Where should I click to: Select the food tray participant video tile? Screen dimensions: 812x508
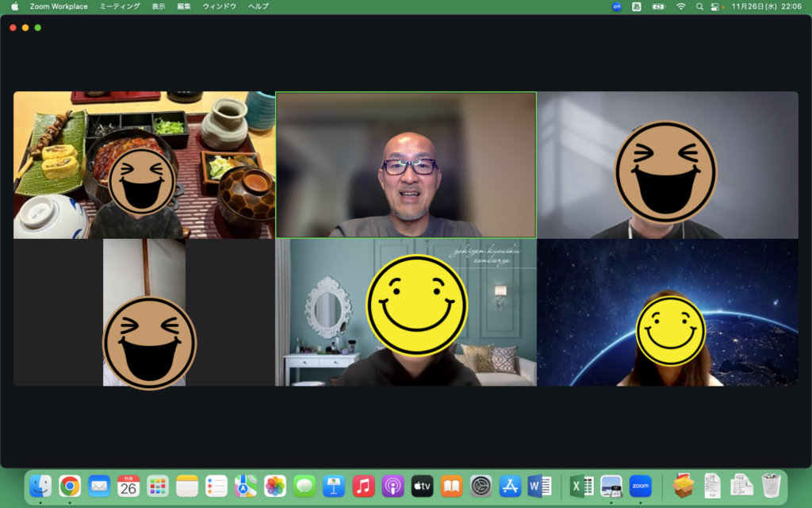(144, 165)
